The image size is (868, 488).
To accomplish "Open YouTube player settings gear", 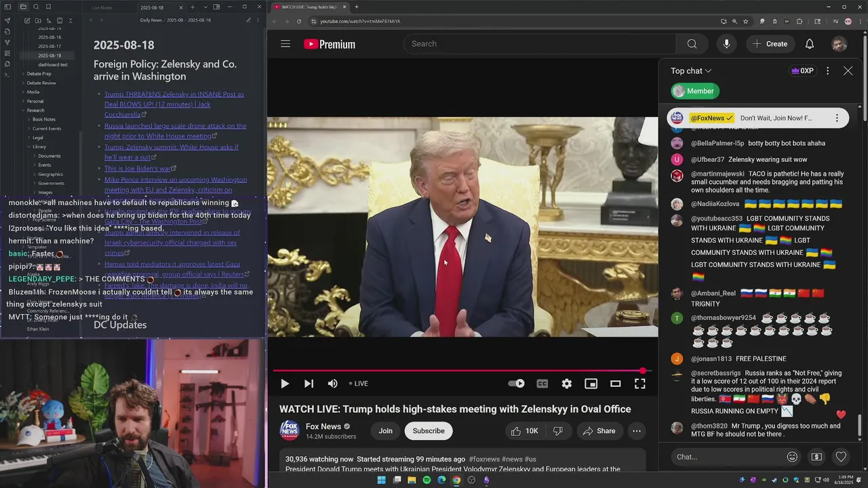I will point(566,384).
